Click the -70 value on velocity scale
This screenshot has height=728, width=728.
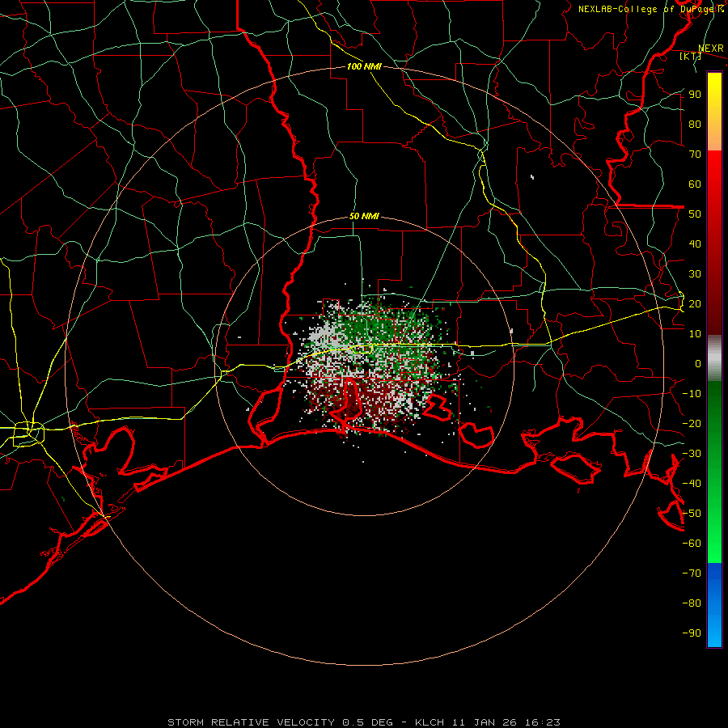pyautogui.click(x=692, y=574)
